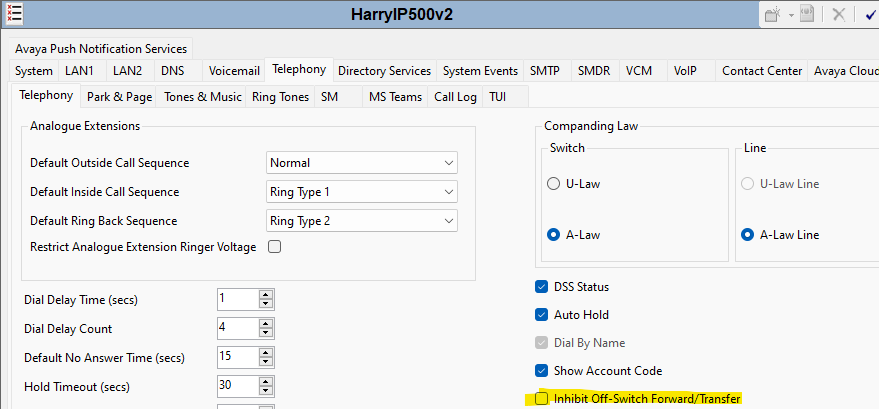This screenshot has width=879, height=409.
Task: Select the U-Law switch radio button
Action: (553, 184)
